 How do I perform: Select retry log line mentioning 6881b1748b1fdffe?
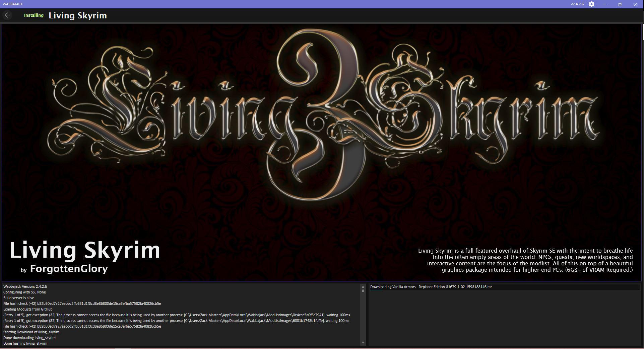[x=176, y=321]
